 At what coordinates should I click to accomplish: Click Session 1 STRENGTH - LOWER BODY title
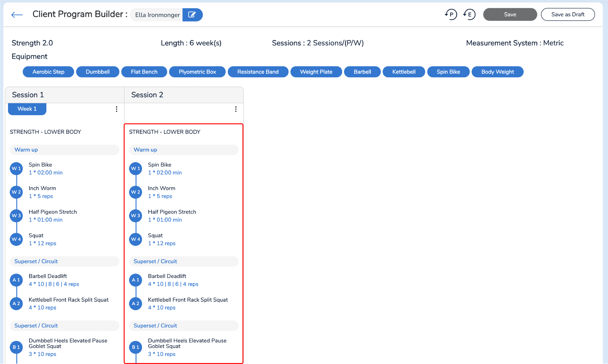click(45, 132)
